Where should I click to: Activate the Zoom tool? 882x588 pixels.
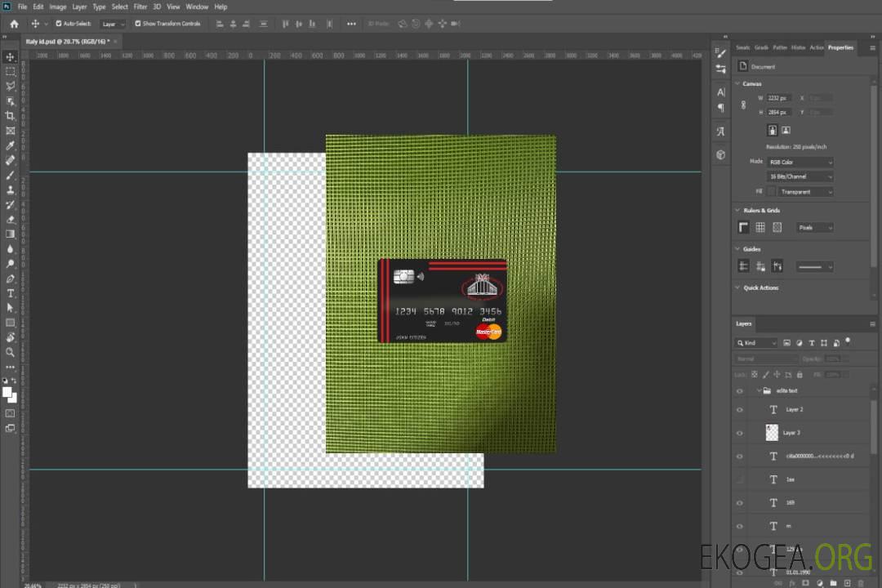11,352
